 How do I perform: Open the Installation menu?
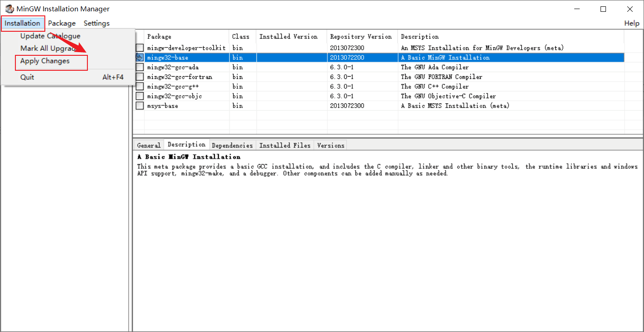(x=23, y=23)
